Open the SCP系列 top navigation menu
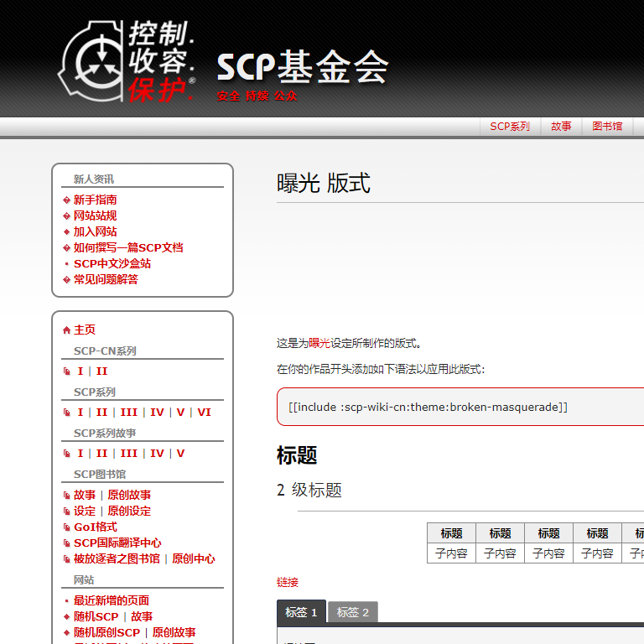This screenshot has width=644, height=644. 510,127
